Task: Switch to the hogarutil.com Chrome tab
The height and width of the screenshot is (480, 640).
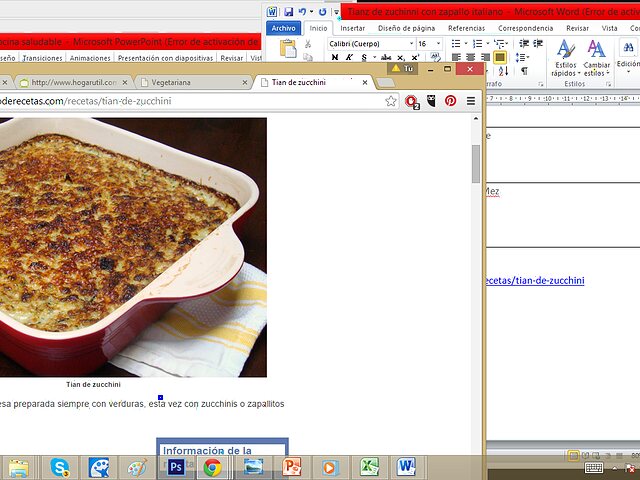Action: (x=74, y=82)
